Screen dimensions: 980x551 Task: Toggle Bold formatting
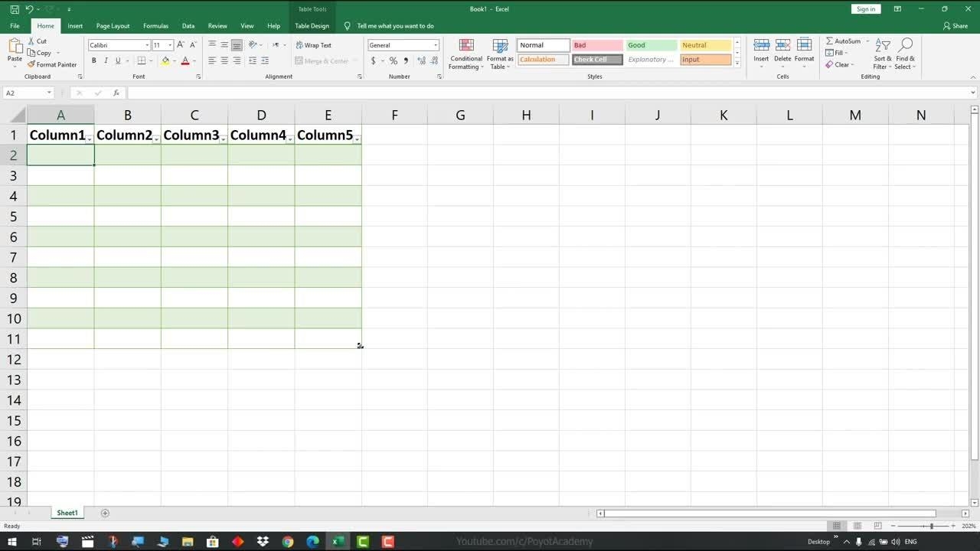pyautogui.click(x=94, y=61)
